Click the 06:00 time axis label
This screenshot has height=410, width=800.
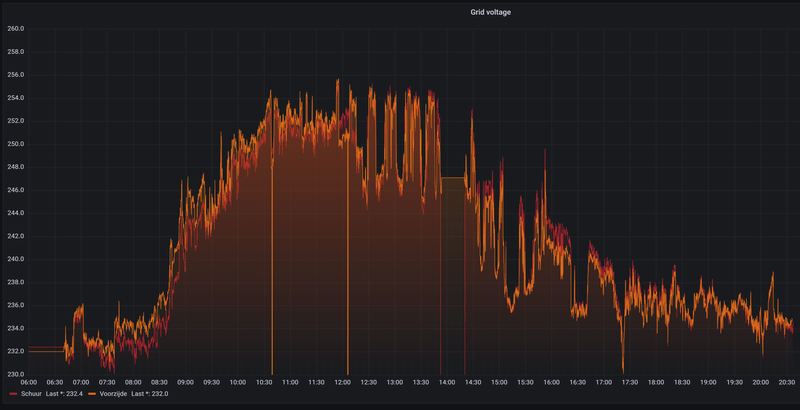click(x=29, y=382)
